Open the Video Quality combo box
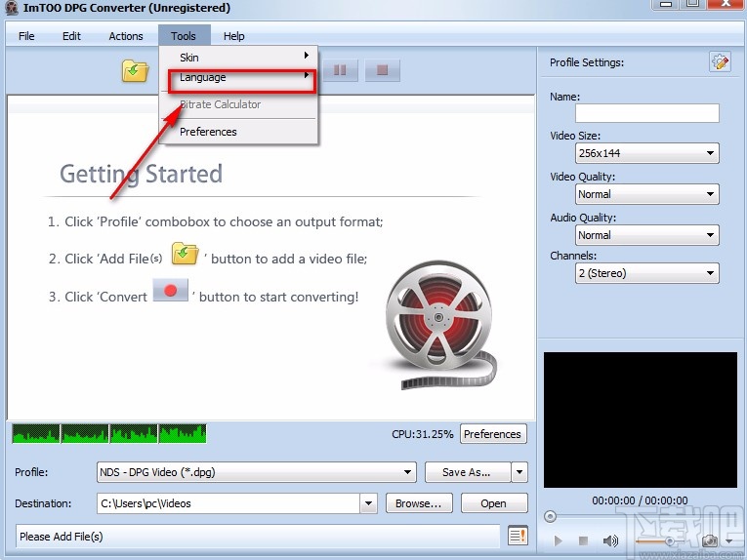The image size is (747, 560). 646,194
